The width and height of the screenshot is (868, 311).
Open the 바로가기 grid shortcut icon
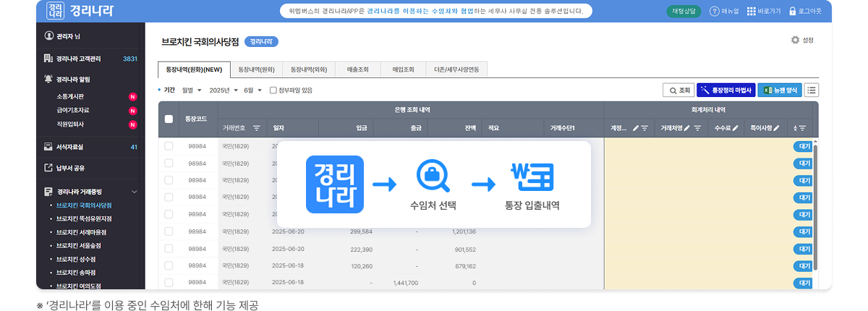(751, 11)
